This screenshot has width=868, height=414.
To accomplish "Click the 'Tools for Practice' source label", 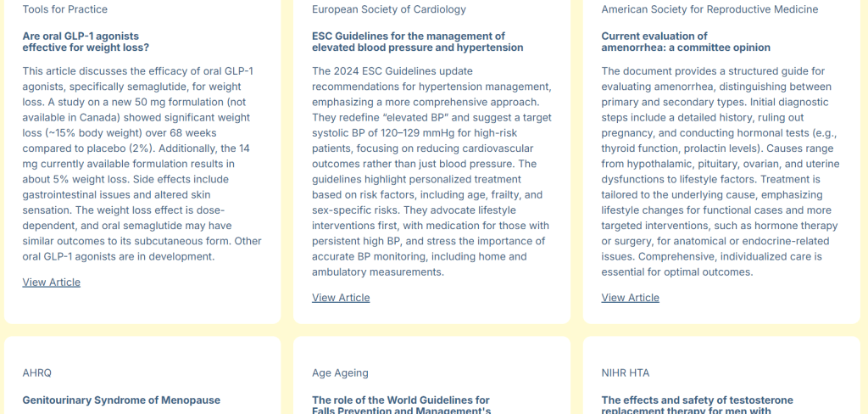I will tap(64, 9).
